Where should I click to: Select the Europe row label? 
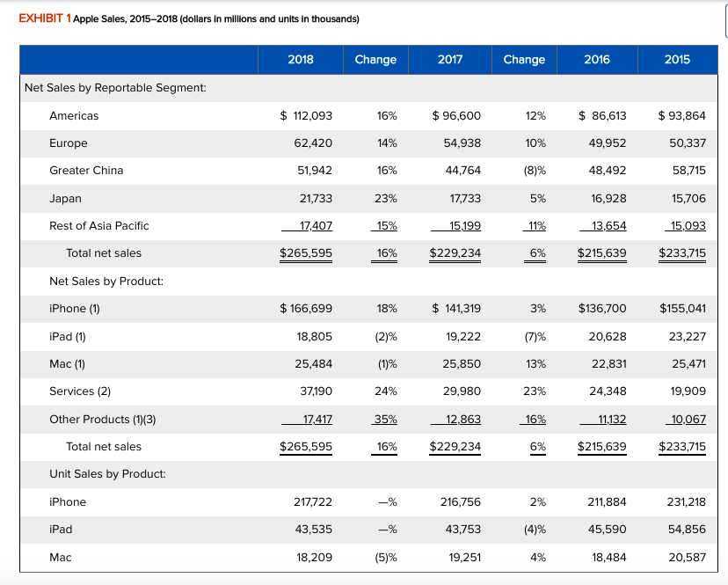68,143
